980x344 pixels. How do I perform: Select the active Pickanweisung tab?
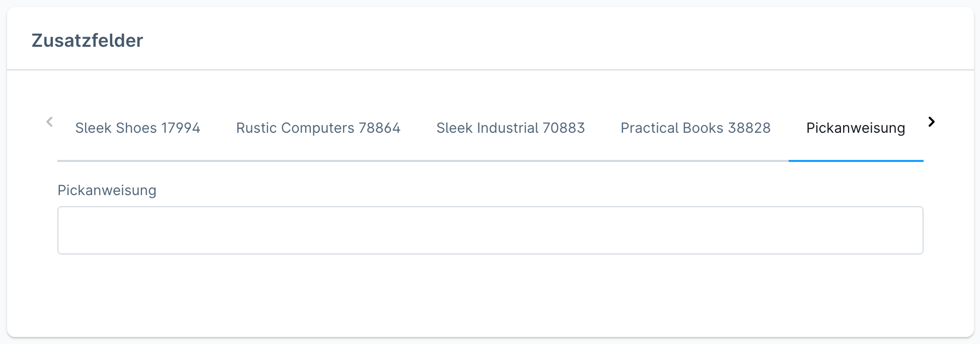click(x=855, y=128)
